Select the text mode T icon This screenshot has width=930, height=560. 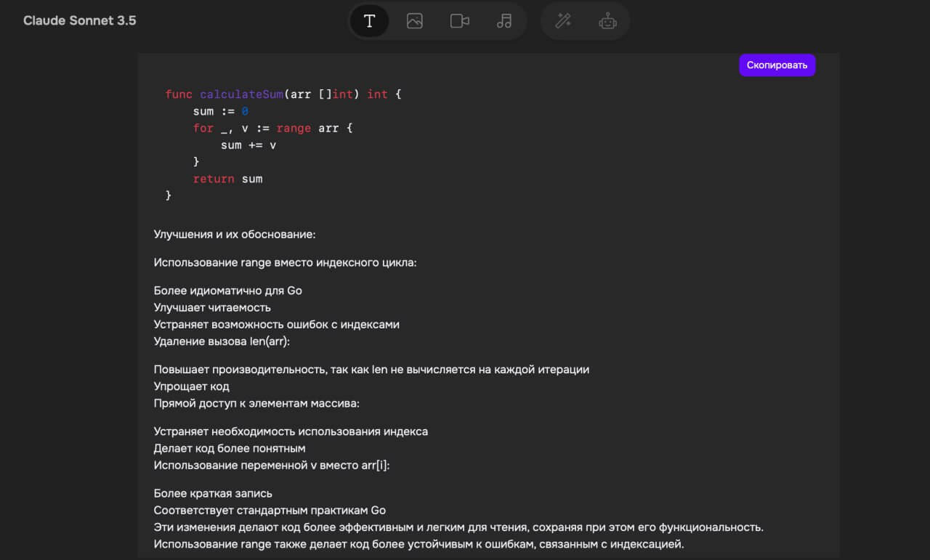tap(369, 21)
